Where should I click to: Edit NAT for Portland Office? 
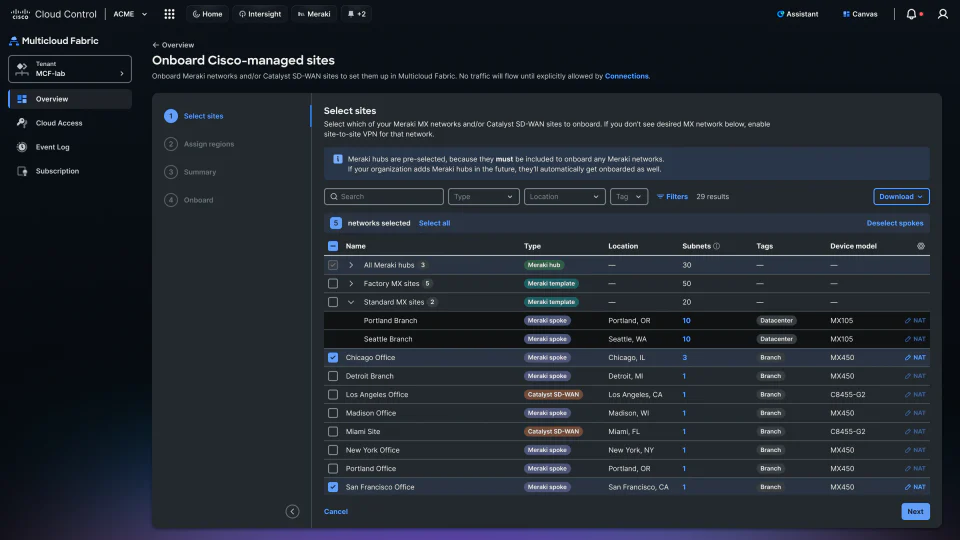click(x=915, y=469)
